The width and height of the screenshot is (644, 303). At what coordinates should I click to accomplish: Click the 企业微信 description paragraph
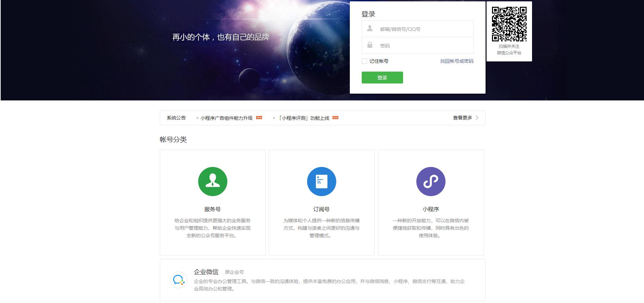pyautogui.click(x=329, y=285)
